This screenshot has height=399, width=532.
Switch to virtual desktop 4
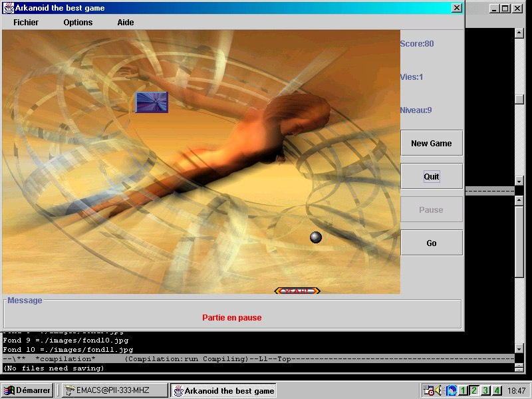point(497,390)
